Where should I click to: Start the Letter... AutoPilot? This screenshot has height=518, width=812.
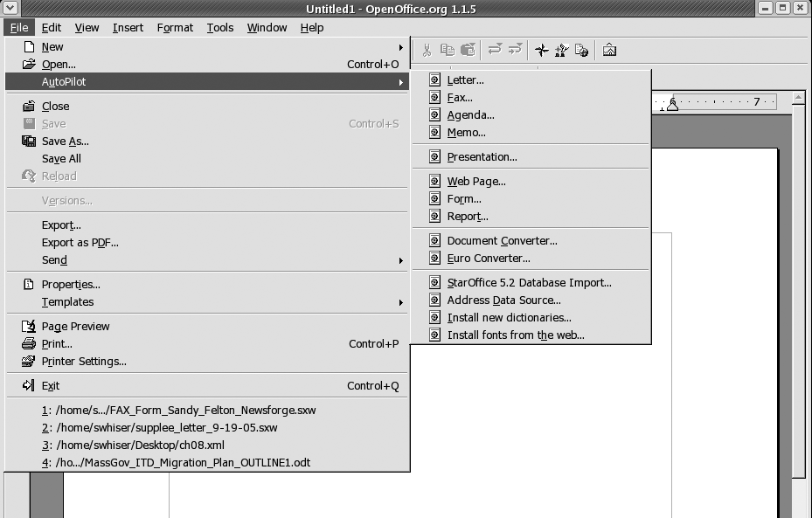(x=531, y=80)
